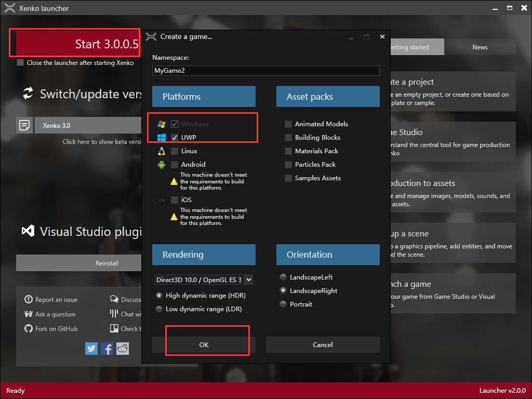Open the Create a project getting started card
This screenshot has width=532, height=399.
point(453,91)
